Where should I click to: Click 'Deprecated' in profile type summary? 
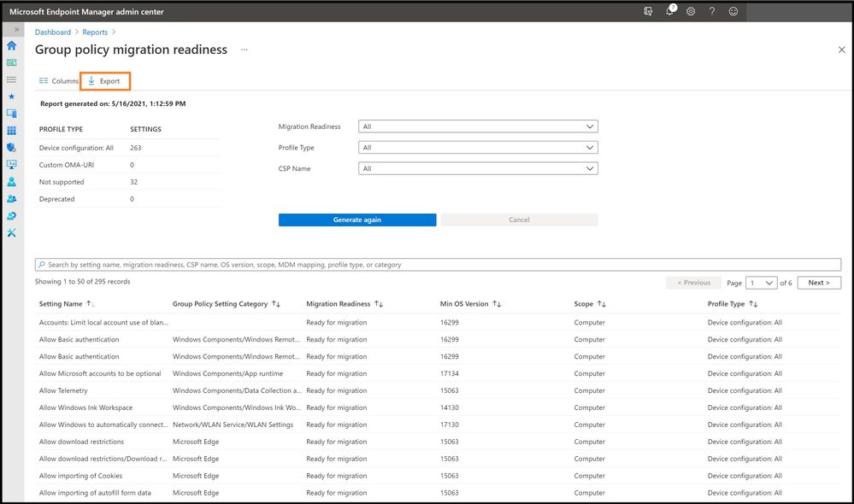coord(56,199)
